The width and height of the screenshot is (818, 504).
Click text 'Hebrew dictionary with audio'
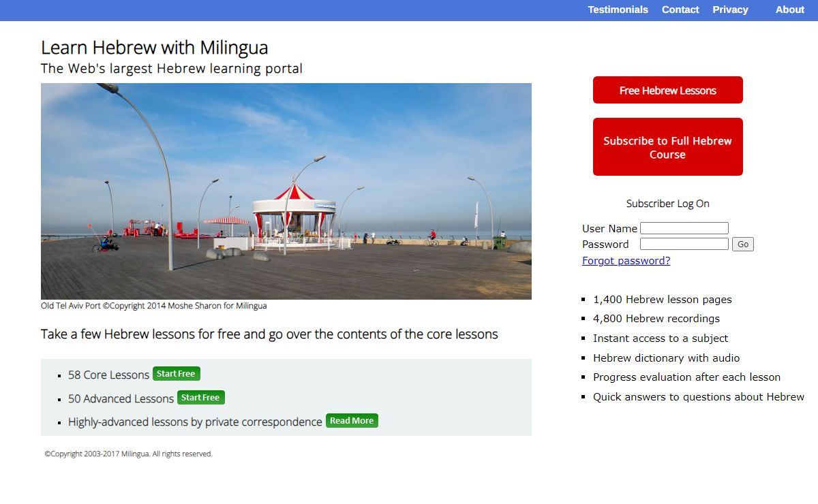pos(666,358)
